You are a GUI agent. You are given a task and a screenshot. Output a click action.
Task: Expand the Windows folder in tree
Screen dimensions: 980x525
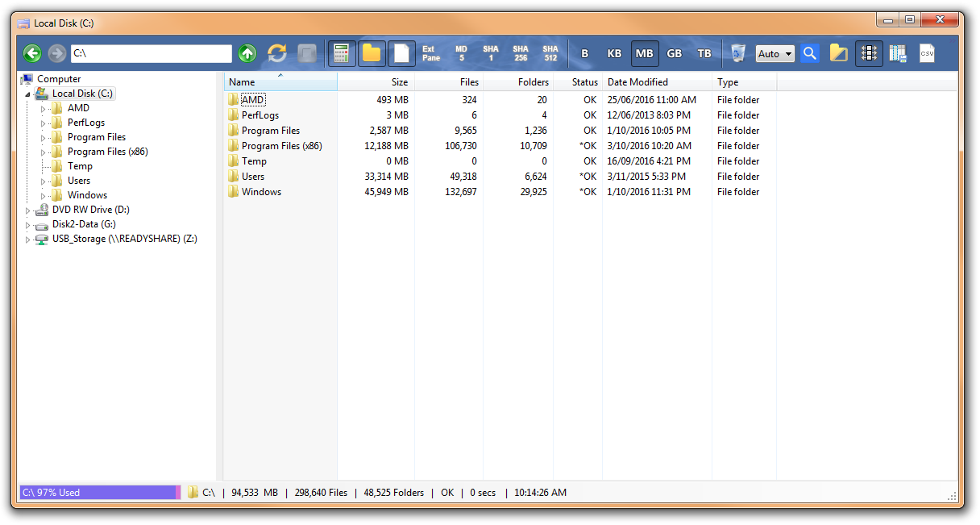click(43, 196)
